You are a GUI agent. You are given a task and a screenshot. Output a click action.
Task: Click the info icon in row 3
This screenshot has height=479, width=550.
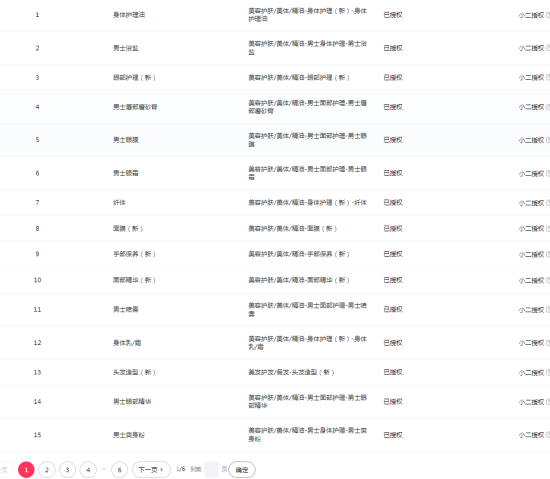(x=548, y=77)
